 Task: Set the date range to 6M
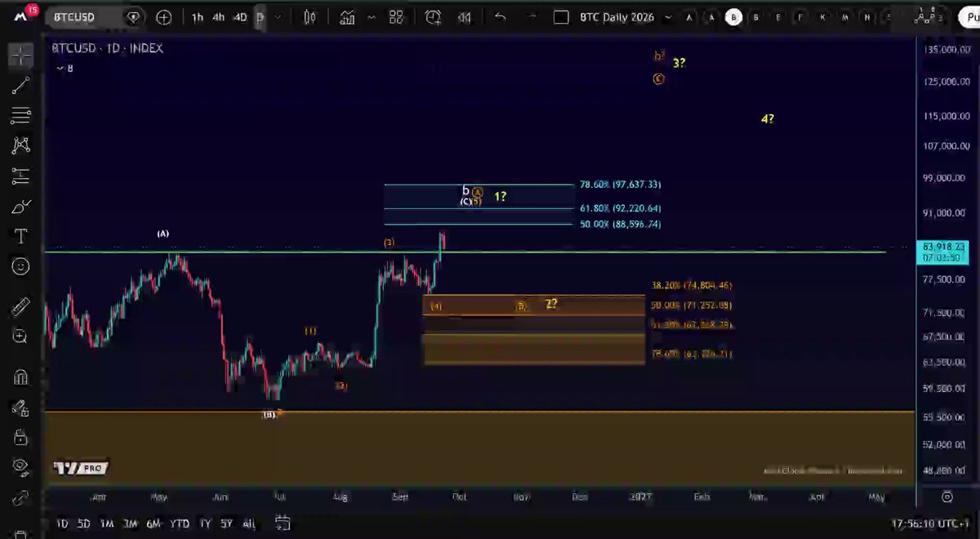click(x=154, y=523)
